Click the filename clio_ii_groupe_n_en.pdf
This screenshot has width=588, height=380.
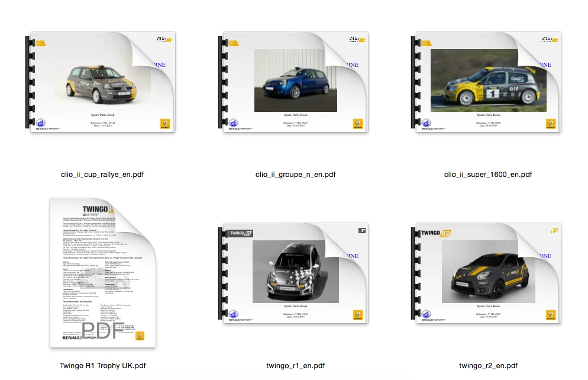296,175
